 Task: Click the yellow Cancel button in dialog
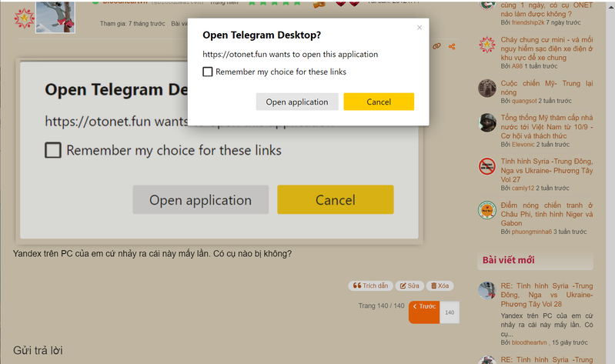click(x=379, y=102)
